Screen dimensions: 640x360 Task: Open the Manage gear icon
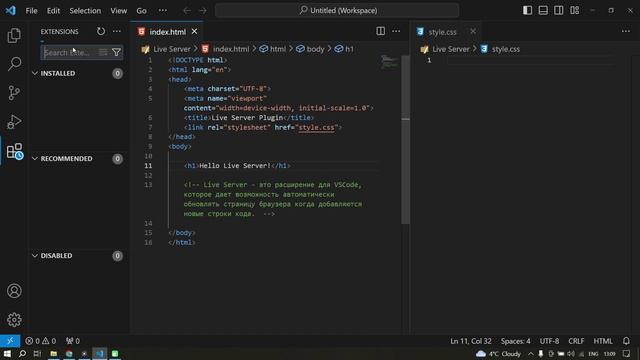pyautogui.click(x=14, y=320)
